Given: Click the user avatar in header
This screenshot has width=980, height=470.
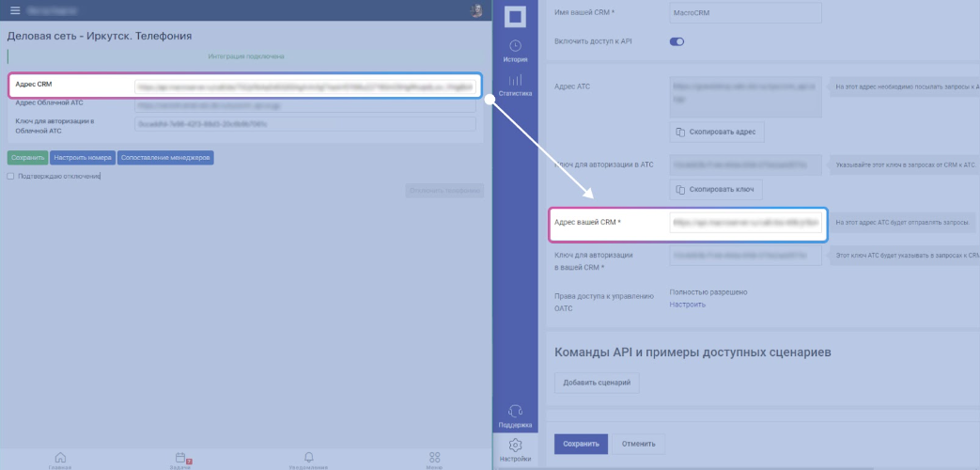Looking at the screenshot, I should pos(477,10).
